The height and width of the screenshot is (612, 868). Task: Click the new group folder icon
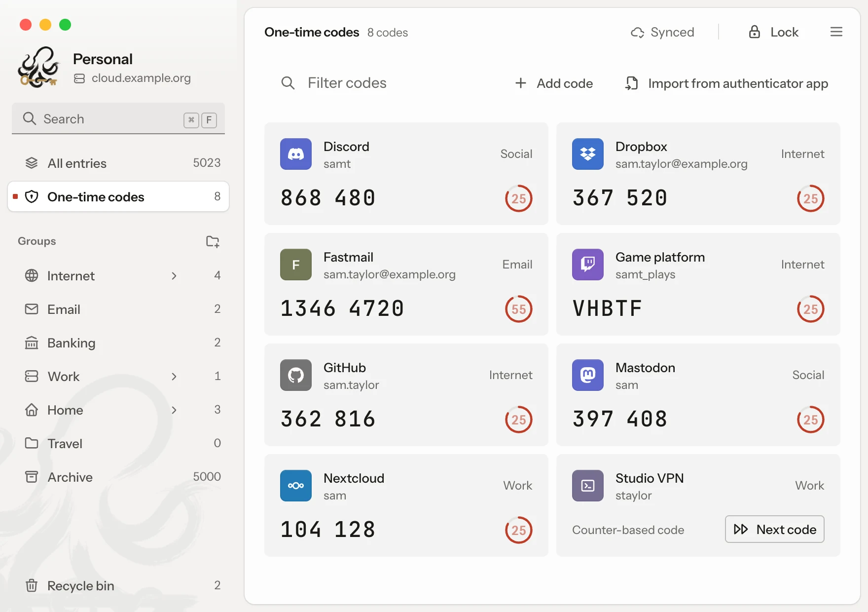(x=213, y=241)
